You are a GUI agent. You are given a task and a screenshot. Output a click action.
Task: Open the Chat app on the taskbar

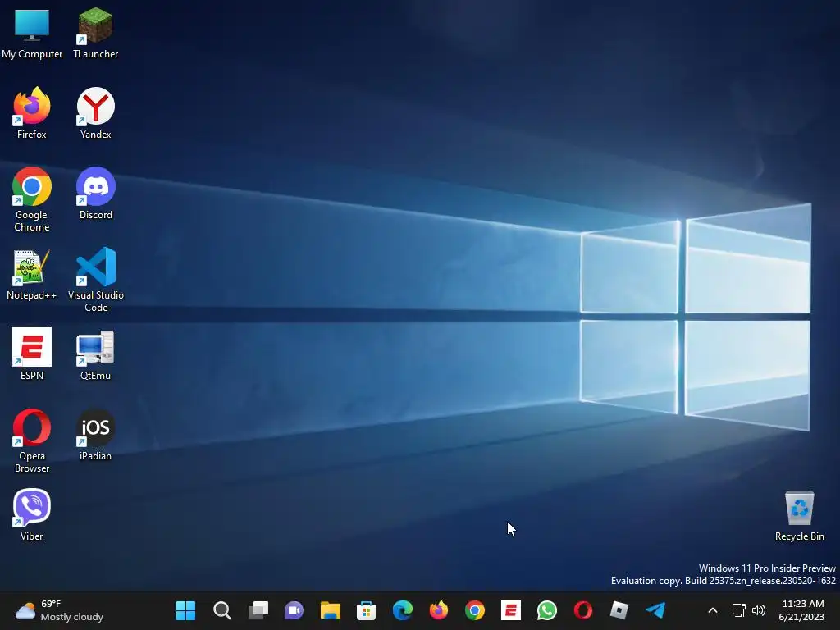pyautogui.click(x=294, y=610)
